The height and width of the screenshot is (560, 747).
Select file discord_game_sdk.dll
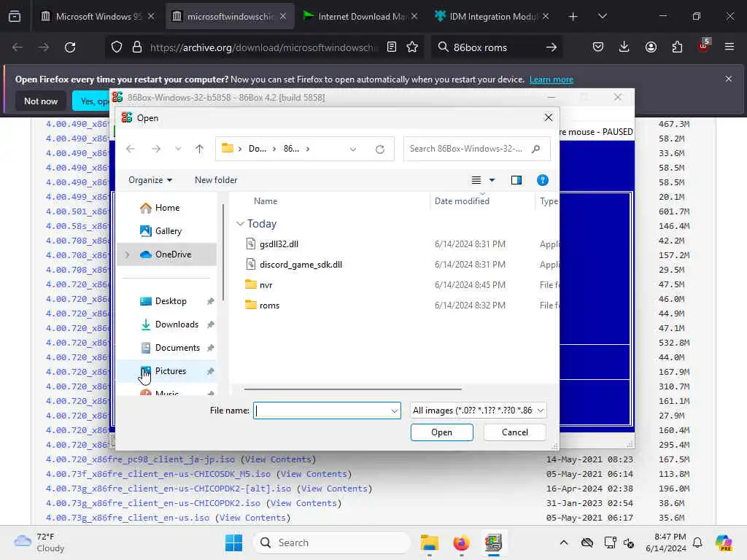[x=301, y=264]
